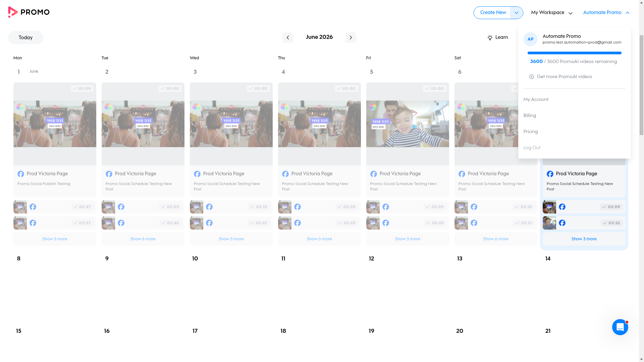Viewport: 644px width, 362px height.
Task: Click Create New button
Action: [x=493, y=13]
